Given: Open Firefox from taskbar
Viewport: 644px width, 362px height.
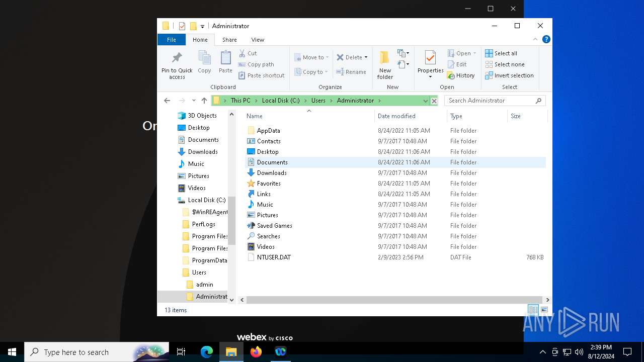Looking at the screenshot, I should (256, 352).
